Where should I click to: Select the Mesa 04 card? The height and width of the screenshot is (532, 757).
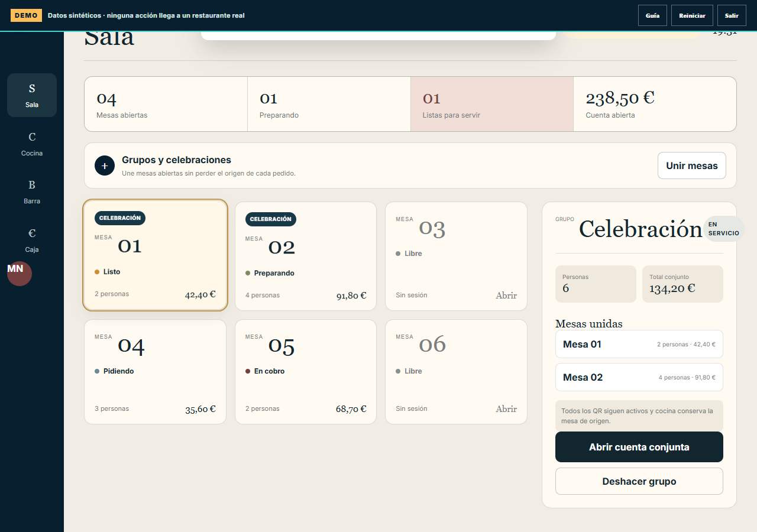click(156, 372)
